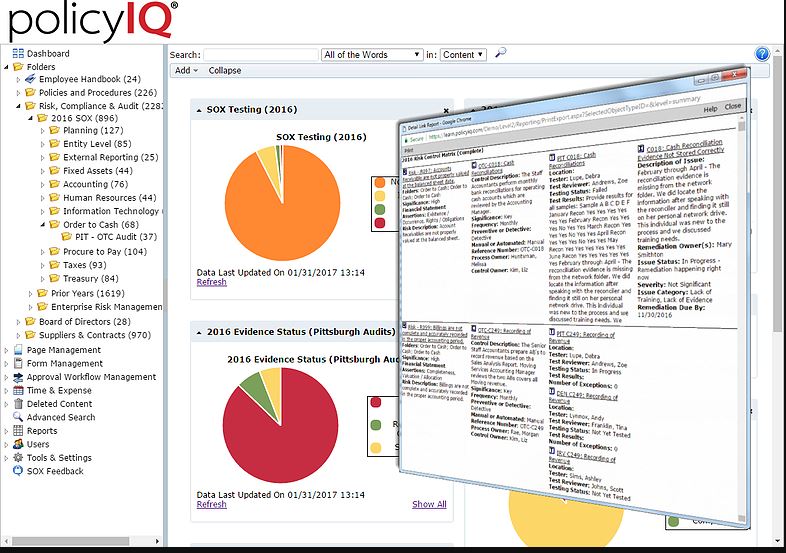Click Help in the popup report window
Image resolution: width=786 pixels, height=553 pixels.
pos(710,109)
